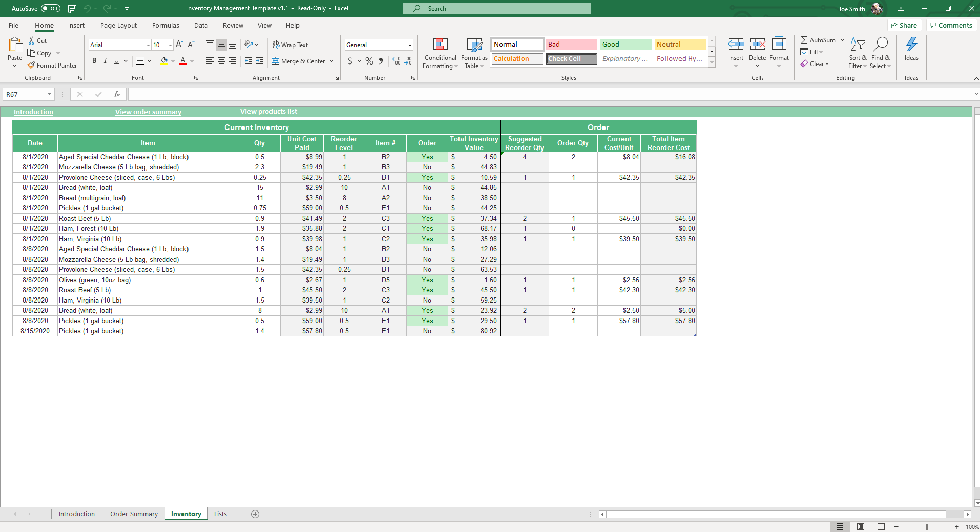
Task: Click the Conditional Formatting icon
Action: [x=440, y=45]
